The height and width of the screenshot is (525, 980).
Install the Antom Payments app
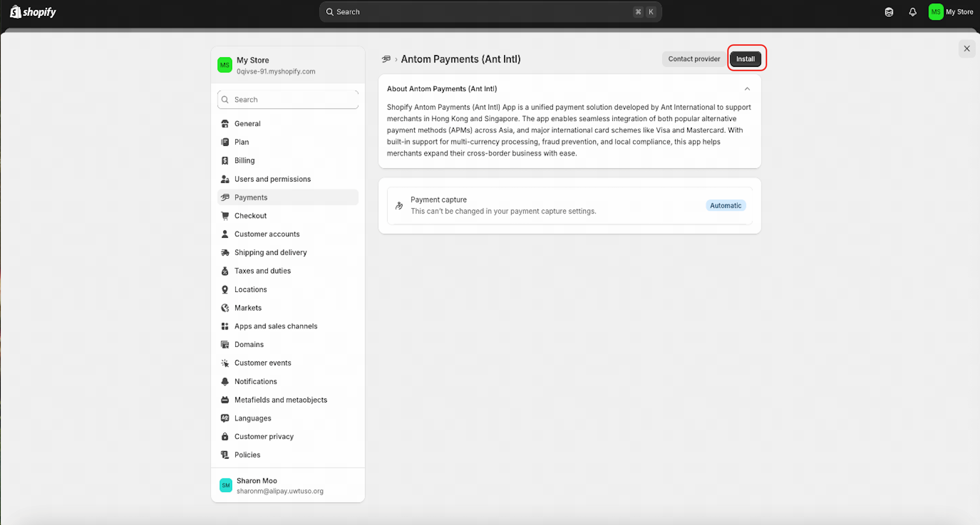(x=745, y=59)
